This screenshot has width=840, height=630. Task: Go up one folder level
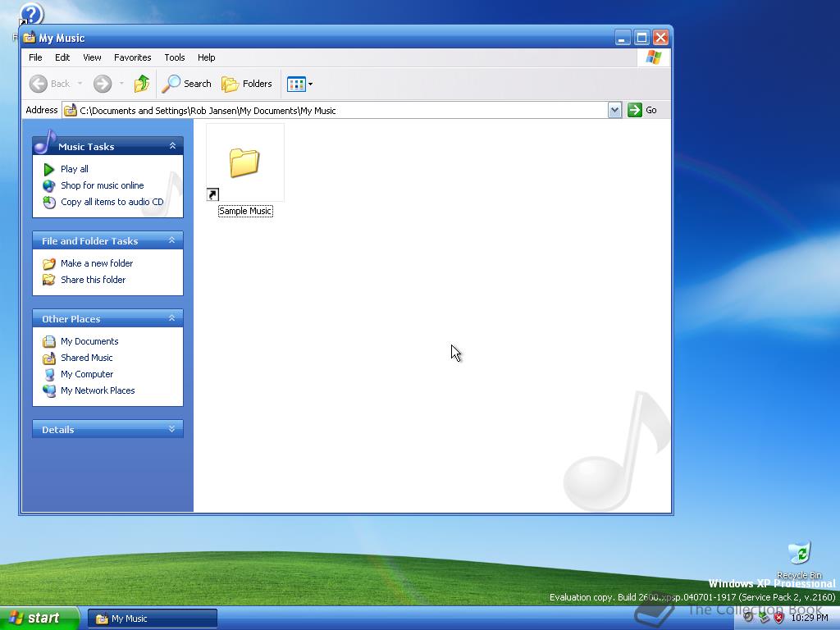pyautogui.click(x=141, y=84)
